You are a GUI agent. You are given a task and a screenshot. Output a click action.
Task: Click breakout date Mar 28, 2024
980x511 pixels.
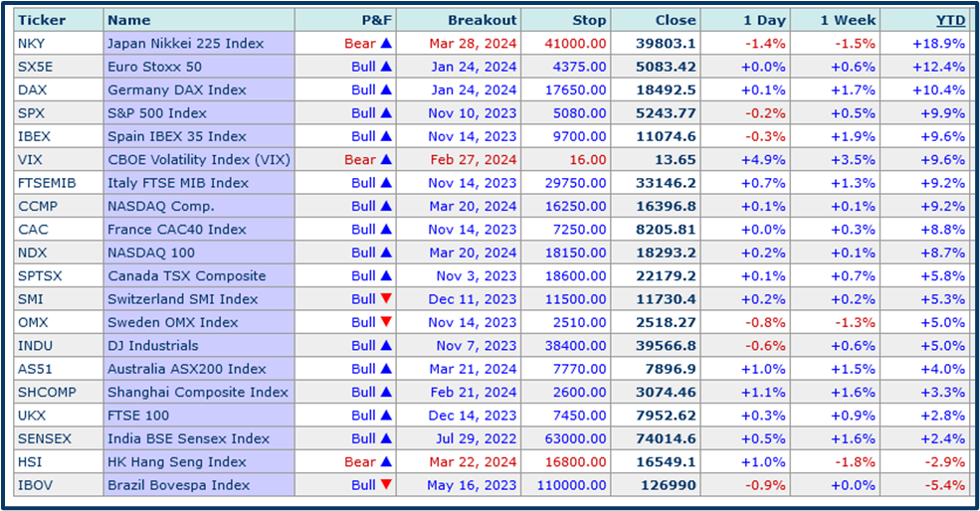[473, 43]
